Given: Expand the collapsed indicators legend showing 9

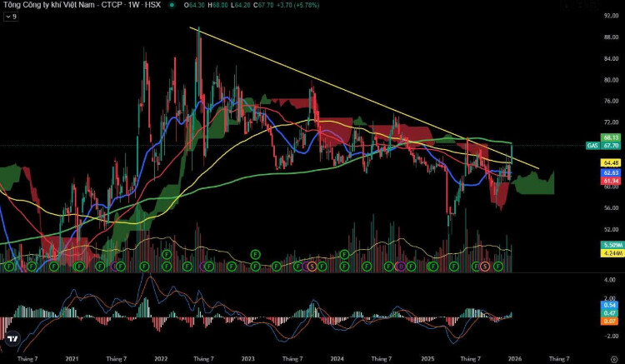Looking at the screenshot, I should pyautogui.click(x=11, y=17).
